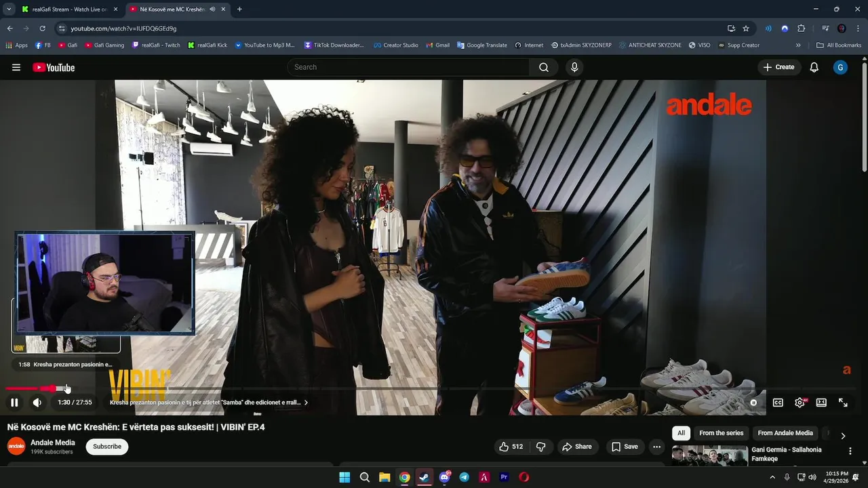Close the realGafi Stream tab

coord(115,9)
